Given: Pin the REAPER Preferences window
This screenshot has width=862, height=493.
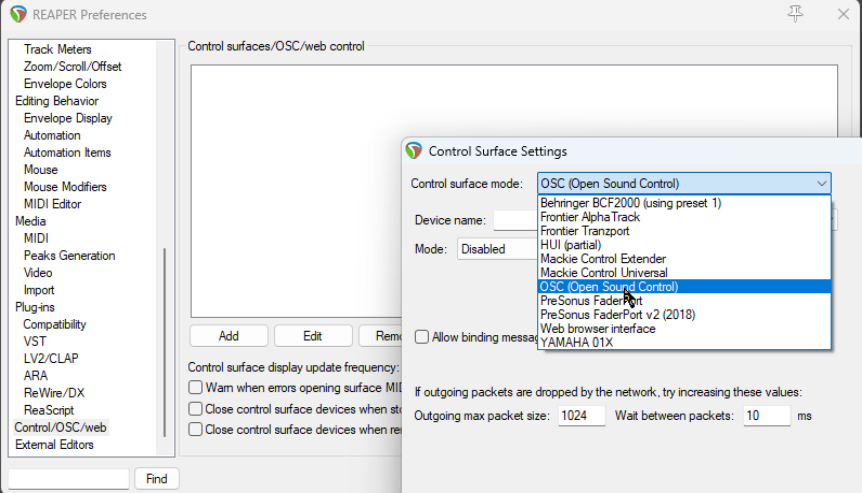Looking at the screenshot, I should click(x=795, y=14).
